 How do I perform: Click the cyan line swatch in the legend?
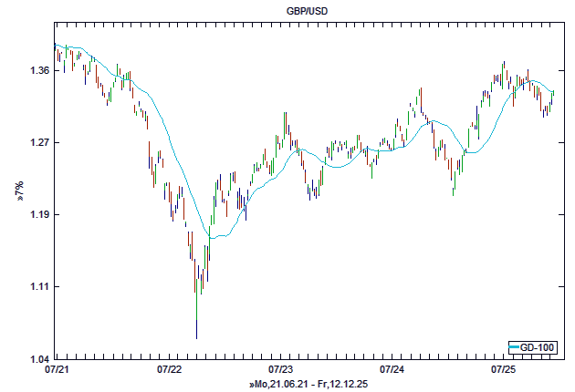514,347
